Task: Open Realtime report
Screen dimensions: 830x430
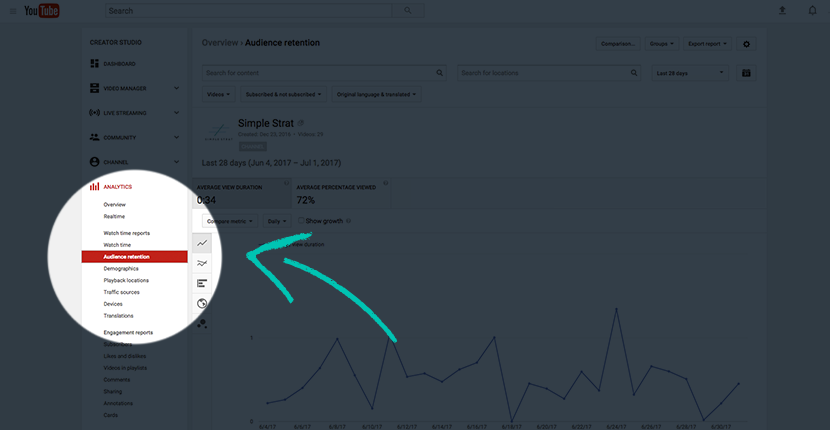Action: pyautogui.click(x=114, y=216)
